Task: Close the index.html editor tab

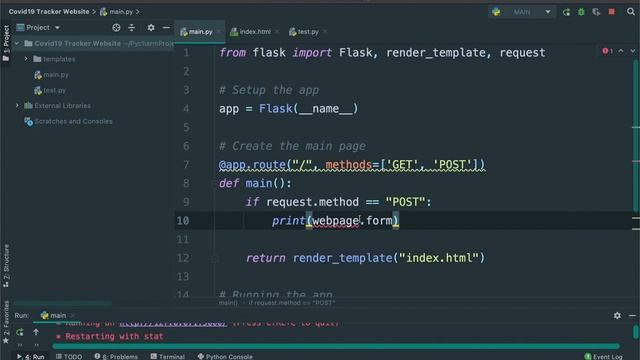Action: [277, 31]
